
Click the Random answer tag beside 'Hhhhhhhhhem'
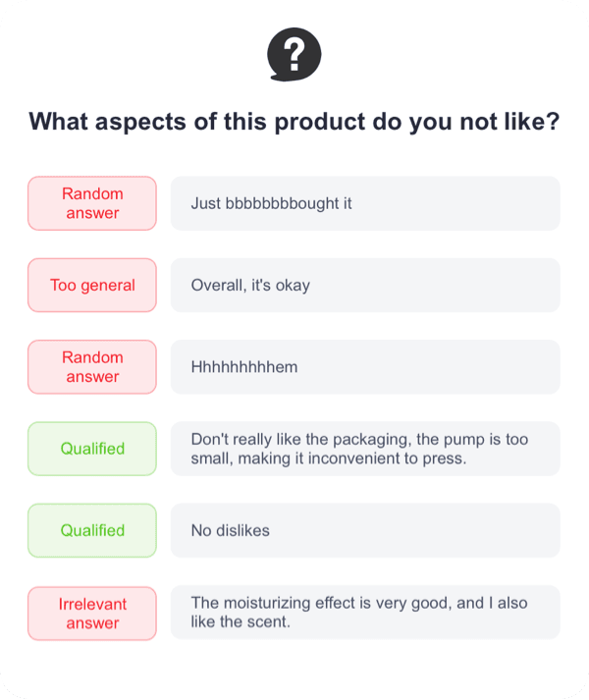(92, 367)
